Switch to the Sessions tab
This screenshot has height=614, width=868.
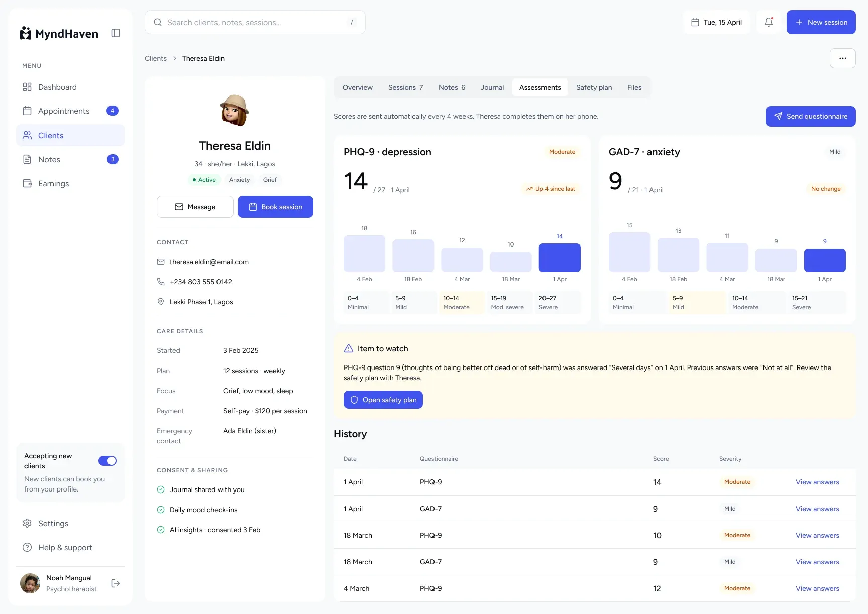406,87
